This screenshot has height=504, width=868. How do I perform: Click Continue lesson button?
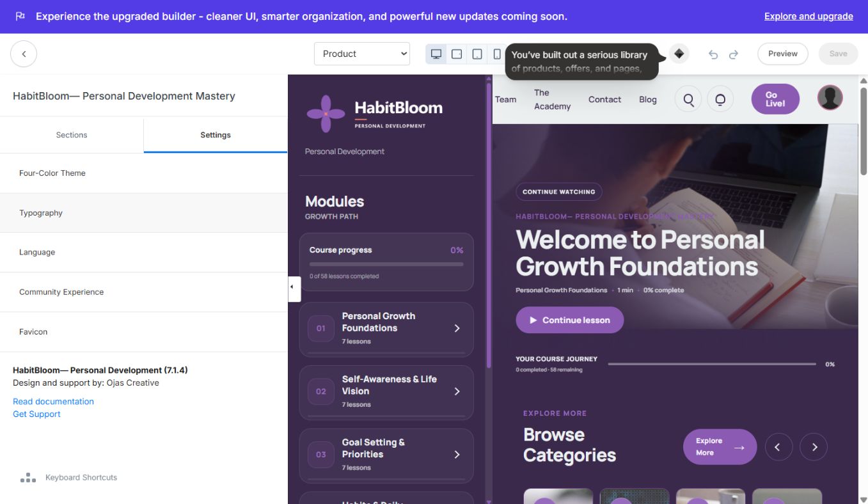[x=569, y=320]
